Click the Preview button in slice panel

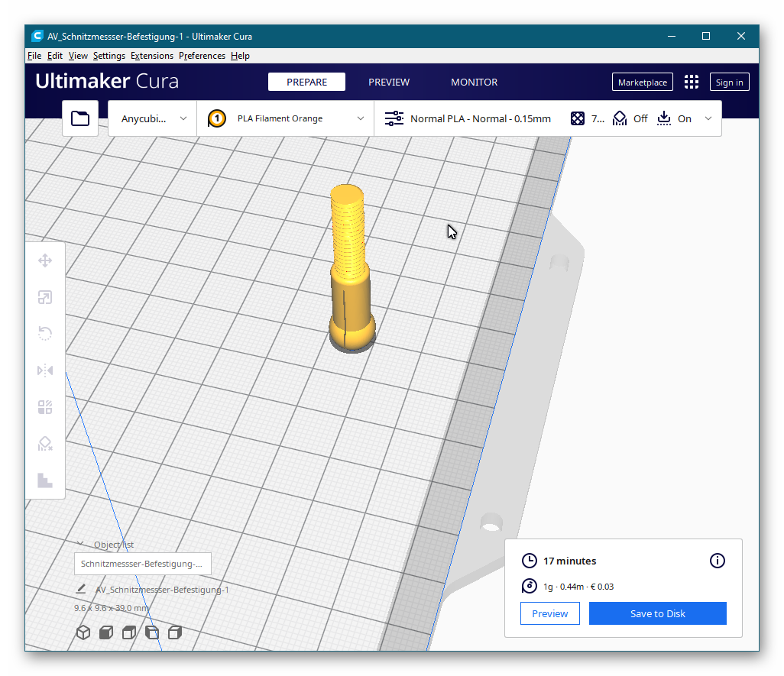pyautogui.click(x=549, y=613)
